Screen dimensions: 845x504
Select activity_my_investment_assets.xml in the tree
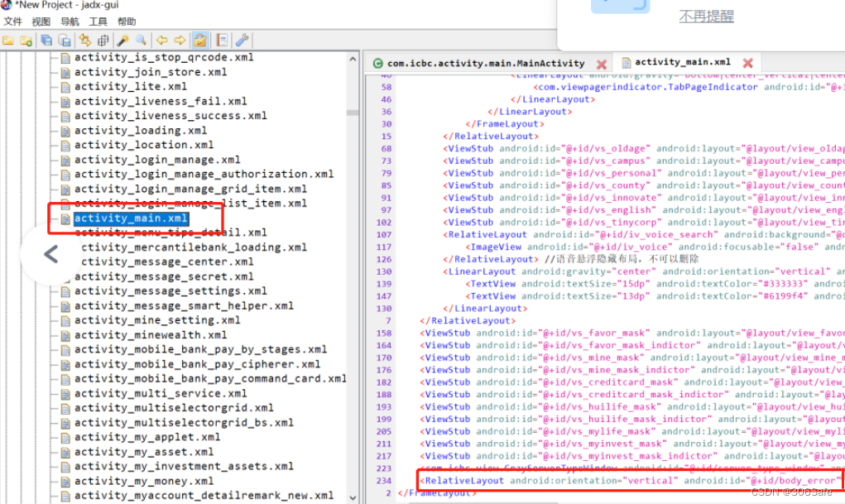click(184, 466)
